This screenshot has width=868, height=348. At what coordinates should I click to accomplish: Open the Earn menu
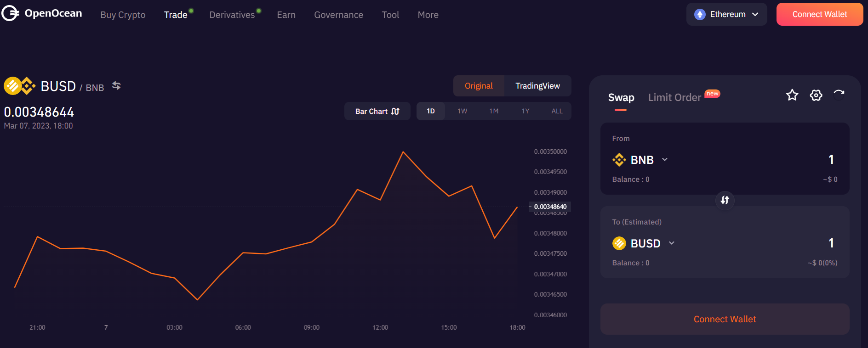click(286, 15)
